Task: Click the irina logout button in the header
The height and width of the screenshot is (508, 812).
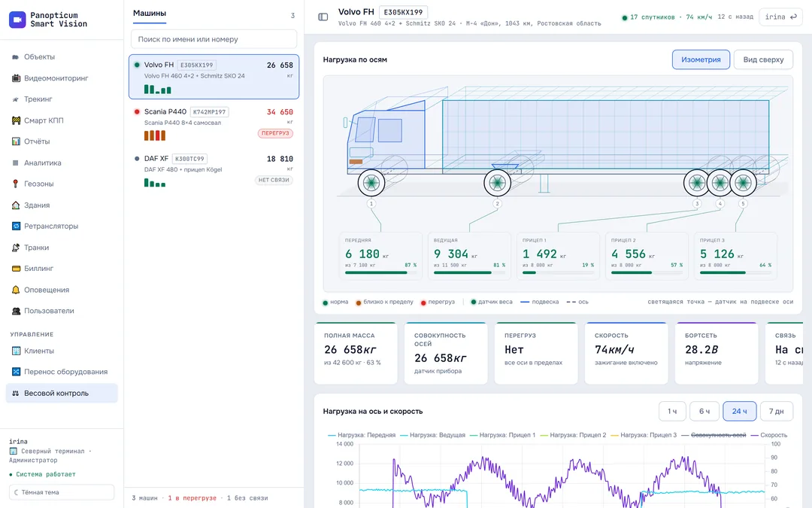Action: [780, 17]
